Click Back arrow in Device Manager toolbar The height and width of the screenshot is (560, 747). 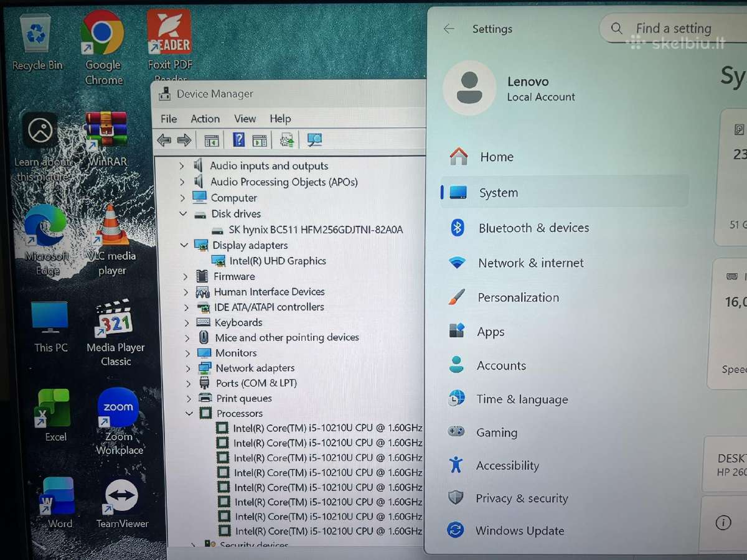pyautogui.click(x=164, y=140)
